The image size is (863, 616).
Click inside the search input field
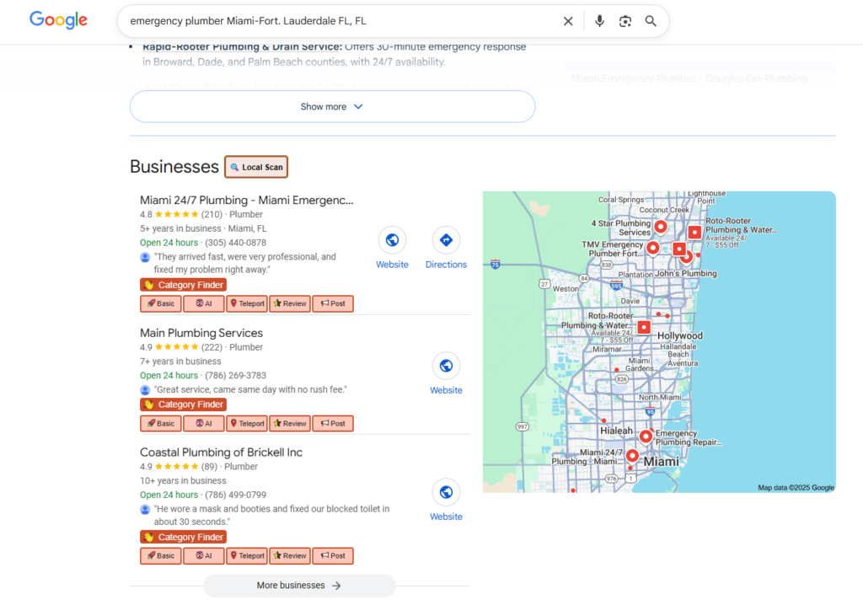[337, 21]
